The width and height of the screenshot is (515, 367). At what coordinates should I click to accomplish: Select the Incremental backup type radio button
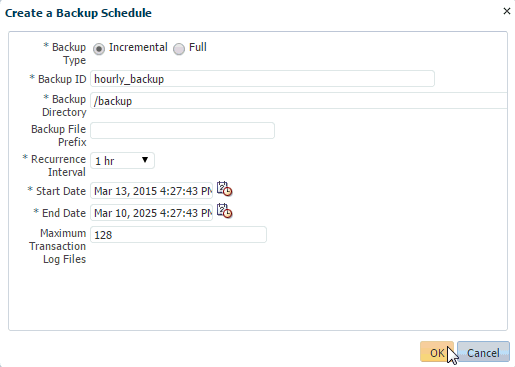[x=99, y=49]
